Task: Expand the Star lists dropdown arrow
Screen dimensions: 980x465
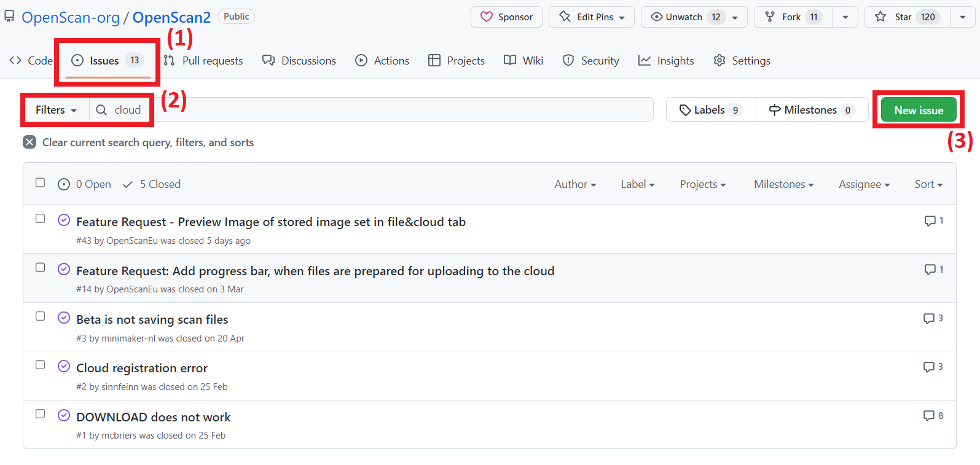Action: click(963, 17)
